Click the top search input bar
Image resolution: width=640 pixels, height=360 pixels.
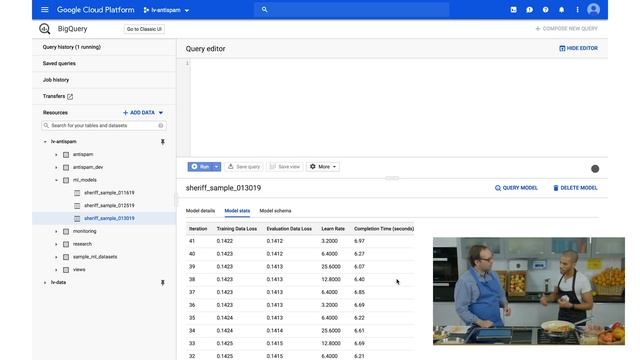point(352,9)
